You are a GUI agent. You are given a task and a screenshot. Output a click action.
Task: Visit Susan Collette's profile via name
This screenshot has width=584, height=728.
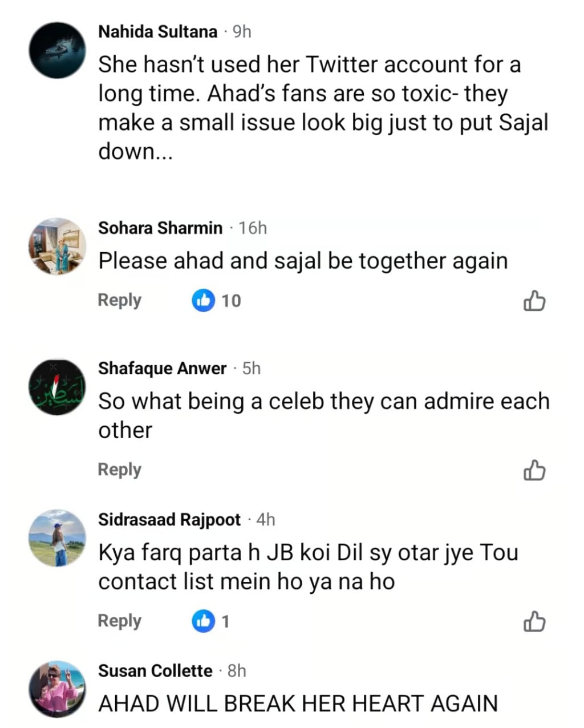click(x=155, y=671)
